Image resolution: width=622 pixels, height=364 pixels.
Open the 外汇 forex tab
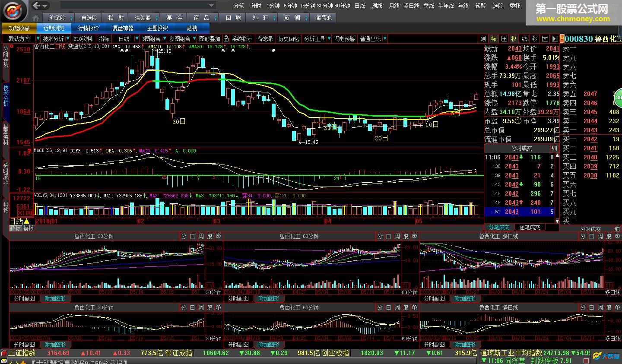click(260, 18)
